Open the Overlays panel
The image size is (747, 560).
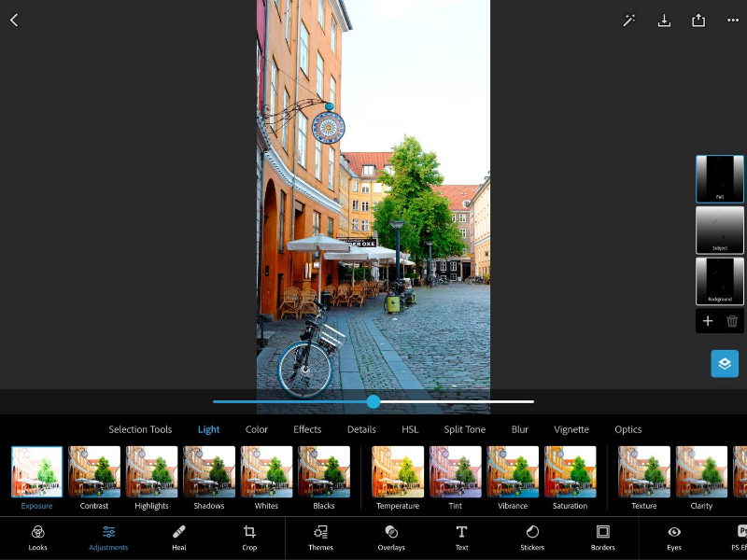click(x=391, y=538)
